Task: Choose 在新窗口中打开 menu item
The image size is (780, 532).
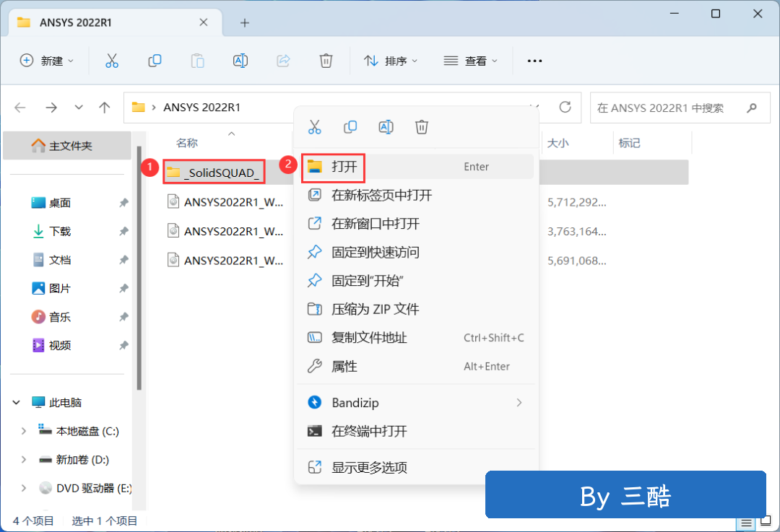Action: pyautogui.click(x=416, y=224)
